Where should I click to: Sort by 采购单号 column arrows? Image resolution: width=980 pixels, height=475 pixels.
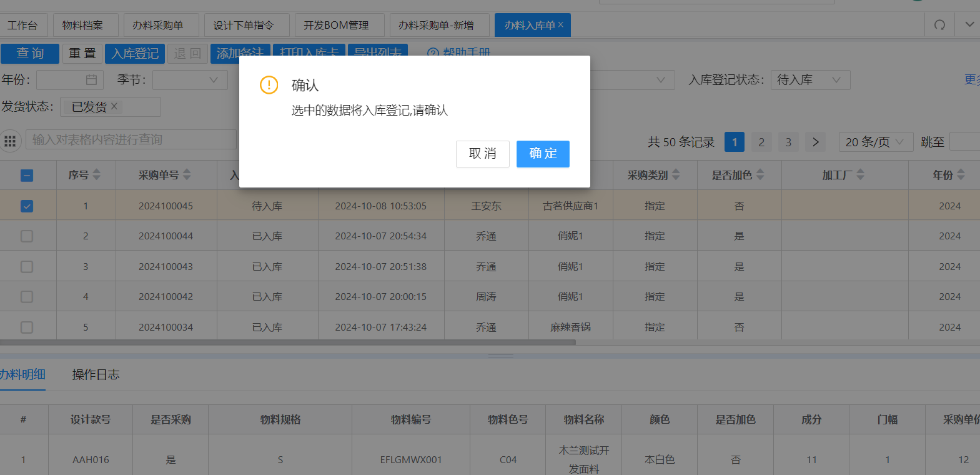click(187, 175)
